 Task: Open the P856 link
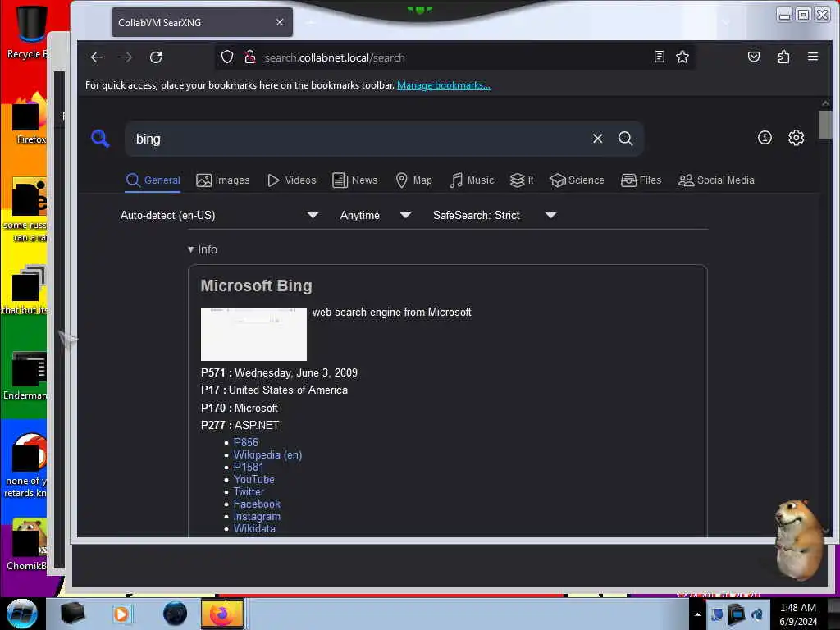246,442
